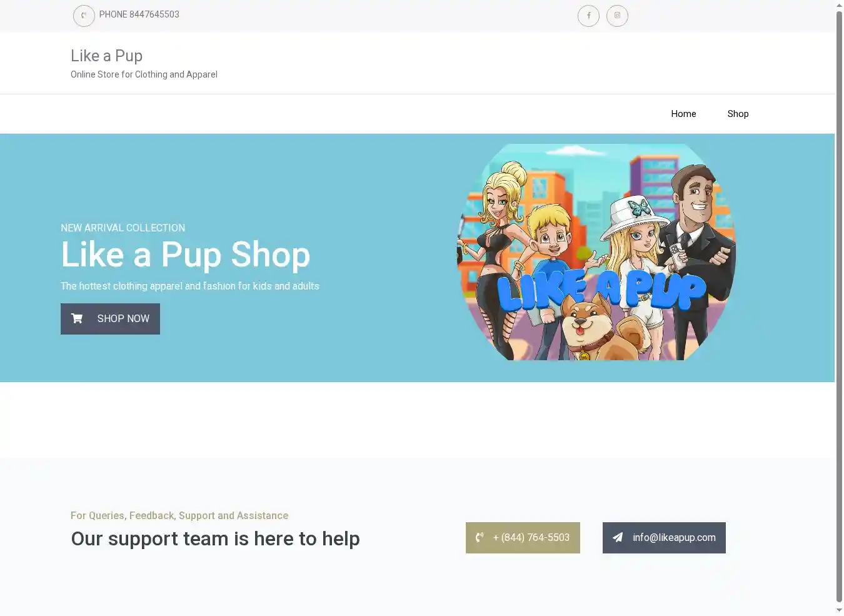The width and height of the screenshot is (844, 616).
Task: Open the Instagram social icon
Action: tap(617, 16)
